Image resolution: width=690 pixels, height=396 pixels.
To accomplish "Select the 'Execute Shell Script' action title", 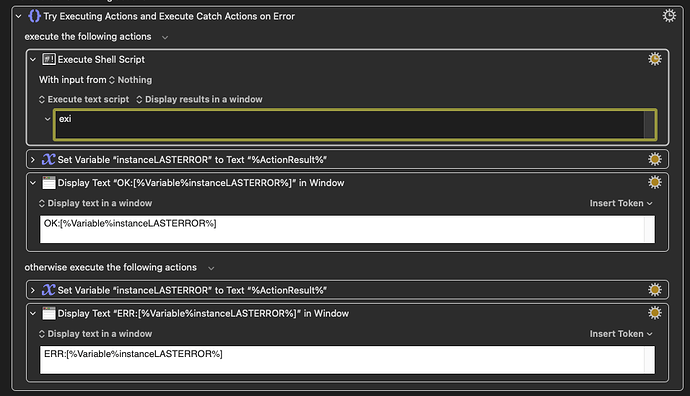I will [x=101, y=59].
